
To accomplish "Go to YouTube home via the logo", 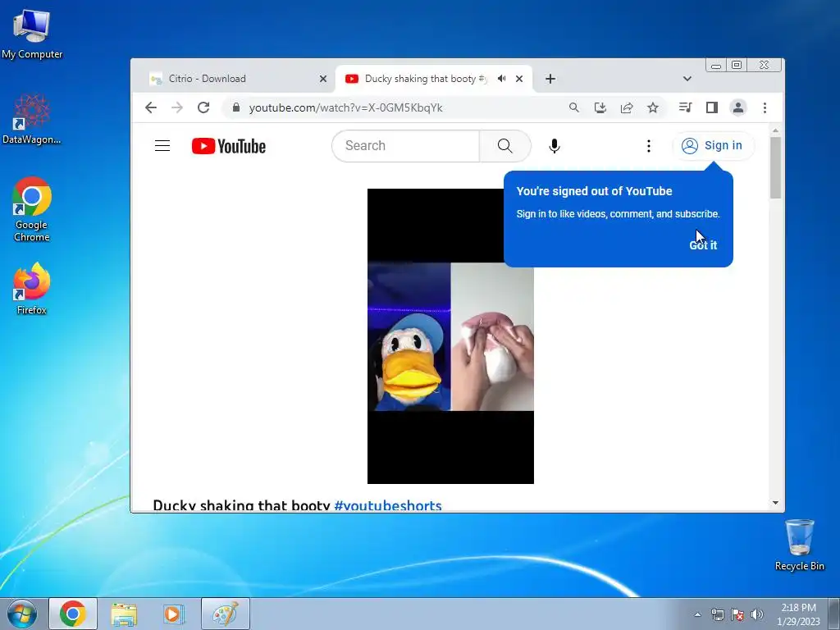I will 229,146.
